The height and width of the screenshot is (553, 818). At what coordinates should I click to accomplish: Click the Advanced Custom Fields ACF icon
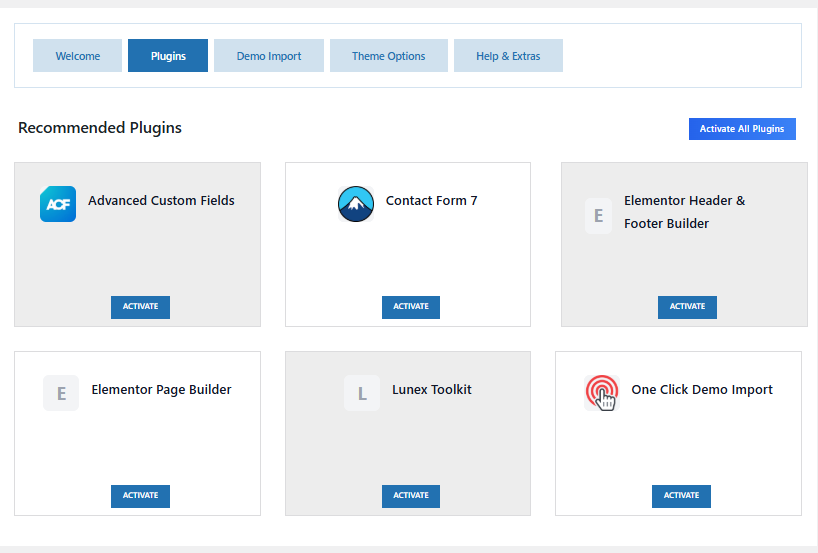coord(58,204)
